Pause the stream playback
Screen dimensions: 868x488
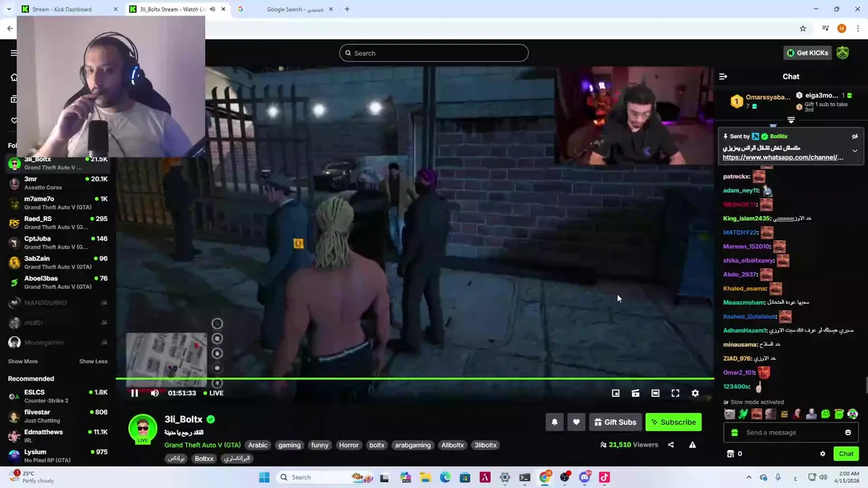pos(134,393)
